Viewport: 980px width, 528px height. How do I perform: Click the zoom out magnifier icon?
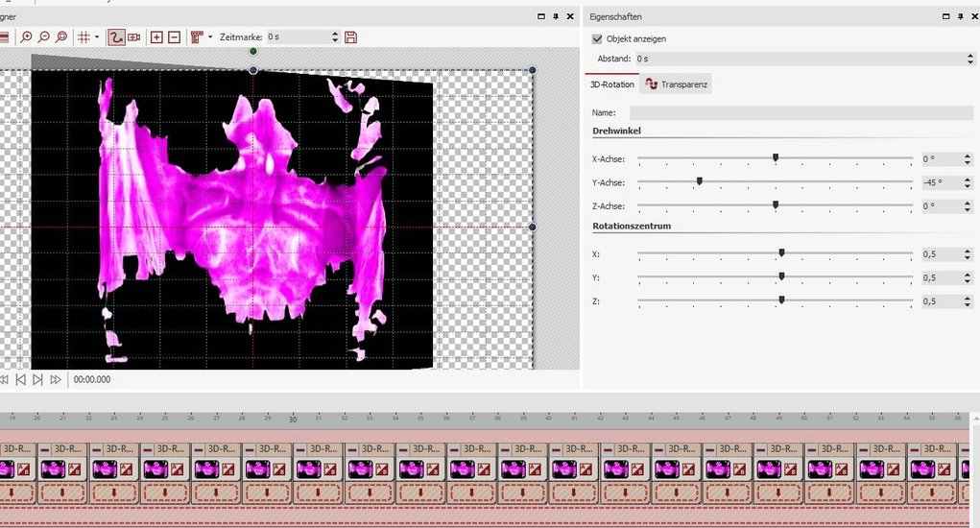44,37
